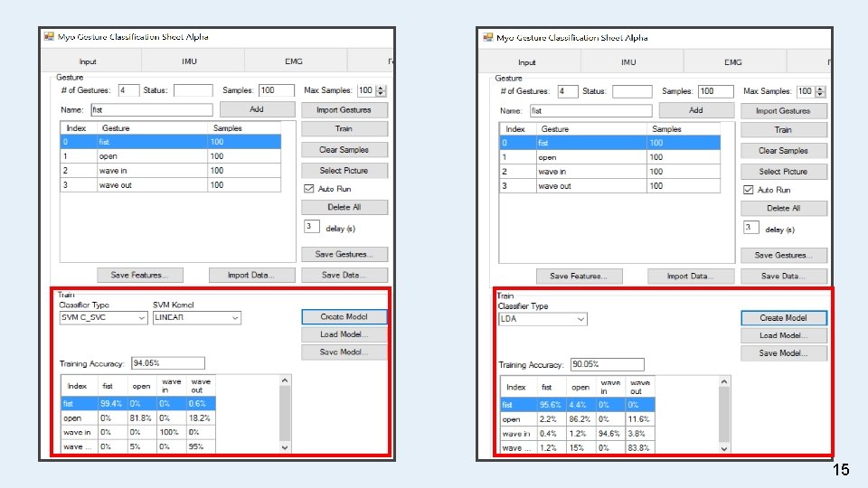Viewport: 868px width, 488px height.
Task: Click Delete All in right window
Action: coord(784,209)
